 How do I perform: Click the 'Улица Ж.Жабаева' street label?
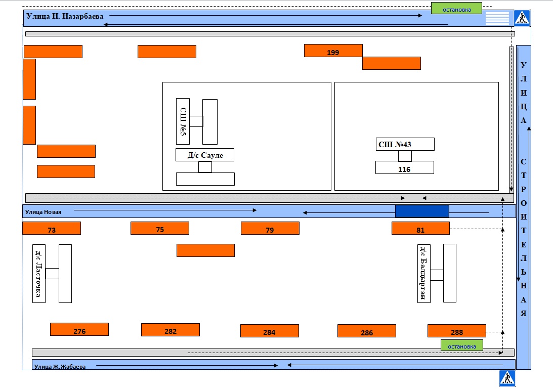60,367
